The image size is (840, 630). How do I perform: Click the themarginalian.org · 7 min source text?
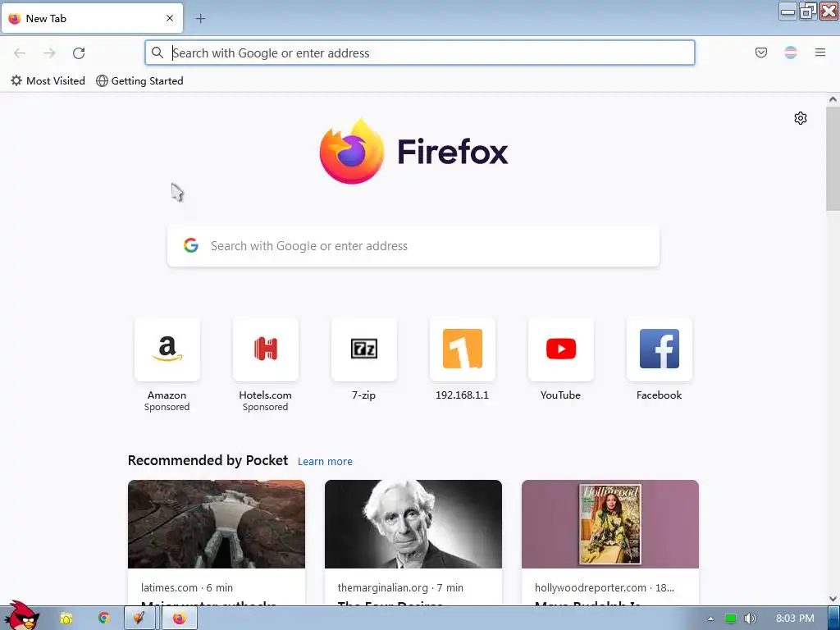coord(400,587)
